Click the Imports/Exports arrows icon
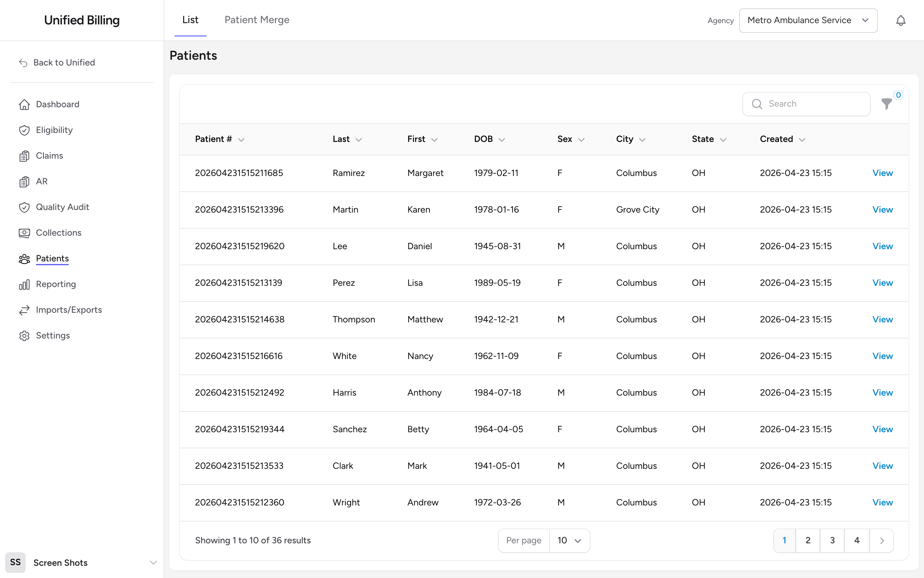Image resolution: width=924 pixels, height=578 pixels. tap(24, 310)
